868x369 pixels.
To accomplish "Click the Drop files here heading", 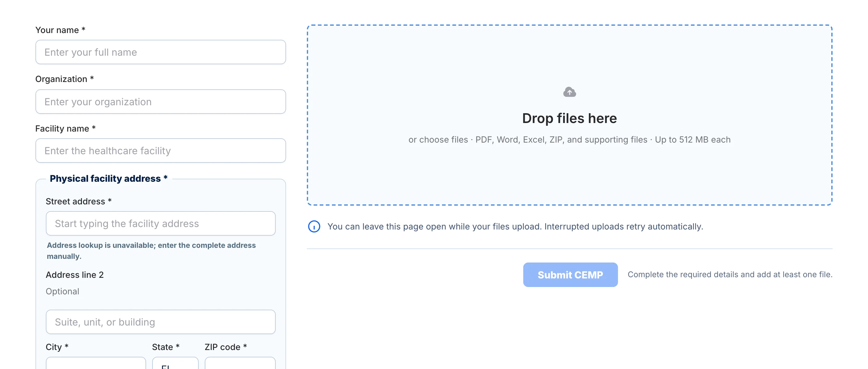I will (569, 118).
